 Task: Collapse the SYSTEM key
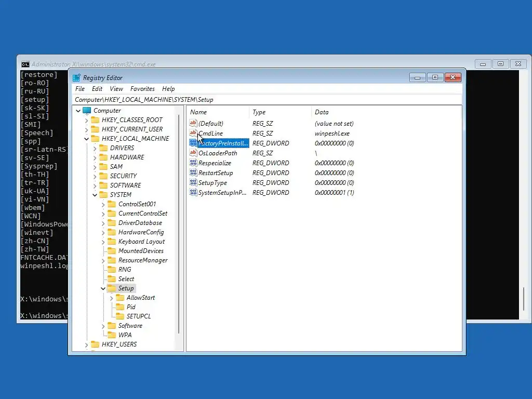coord(95,195)
